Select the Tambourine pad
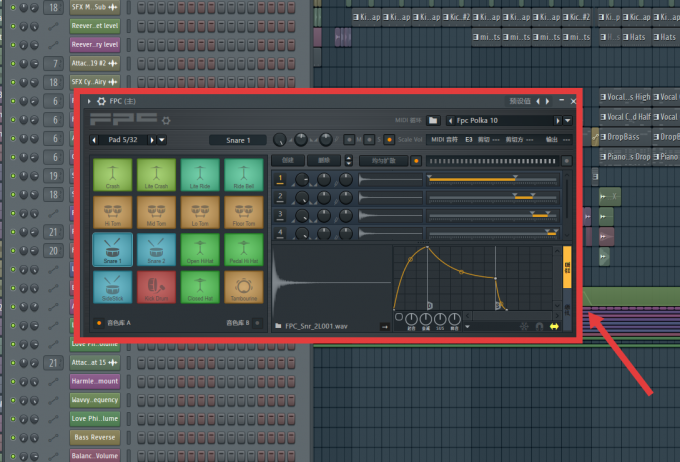The height and width of the screenshot is (462, 680). pos(244,287)
